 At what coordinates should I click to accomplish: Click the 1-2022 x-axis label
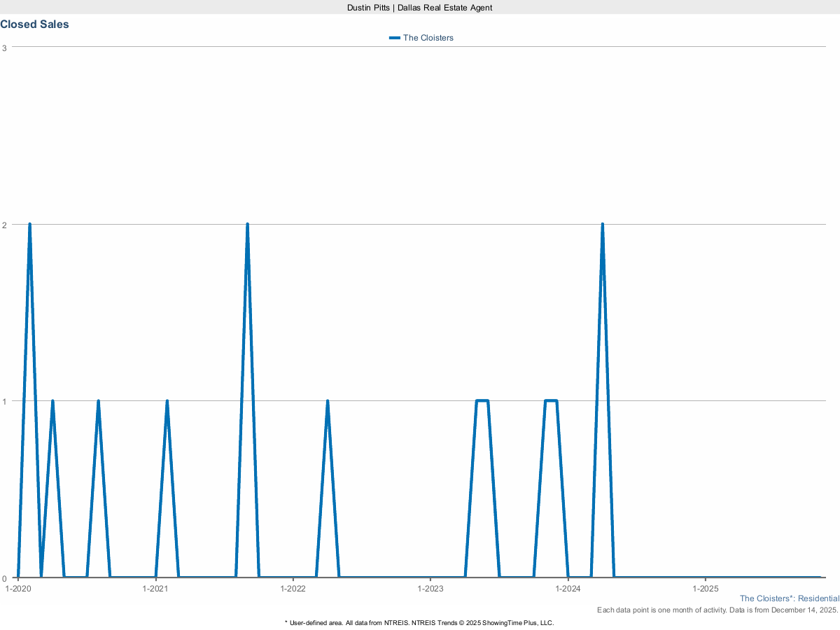tap(293, 589)
